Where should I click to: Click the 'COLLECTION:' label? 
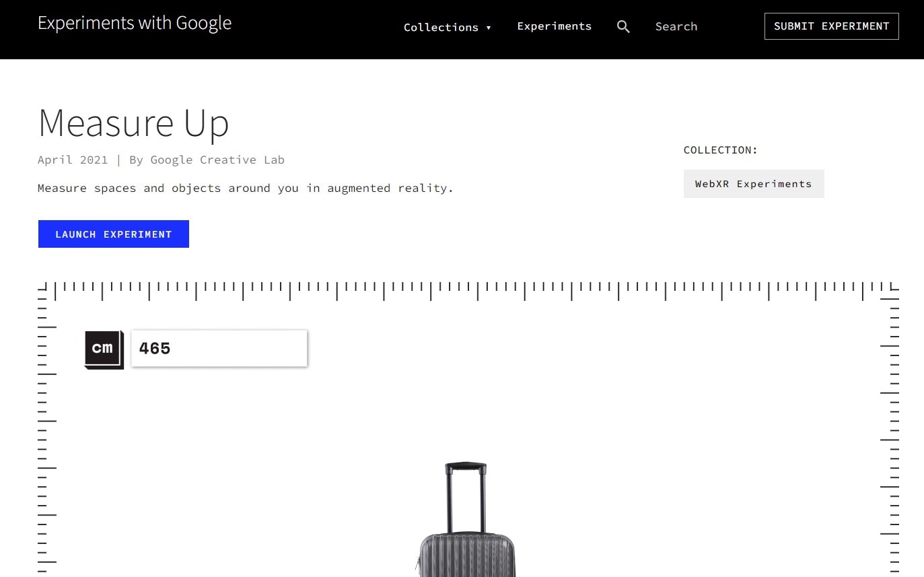[x=721, y=150]
